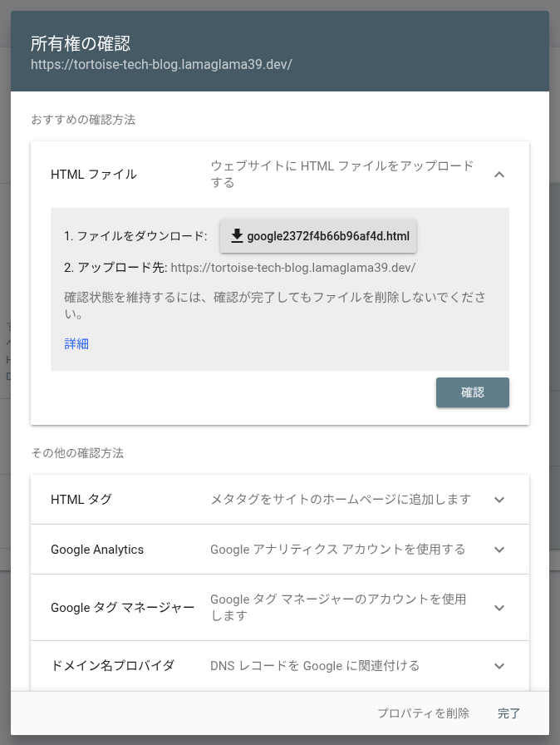
Task: Click the download icon on the verification file
Action: (237, 236)
